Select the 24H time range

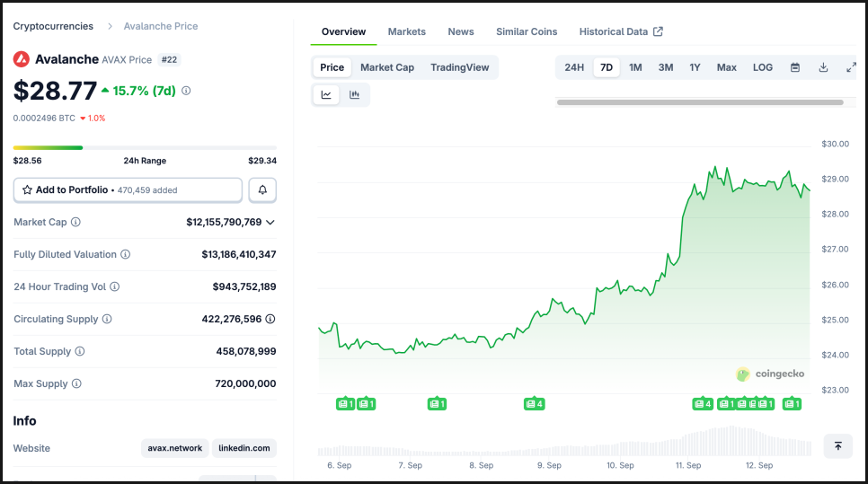pyautogui.click(x=574, y=67)
